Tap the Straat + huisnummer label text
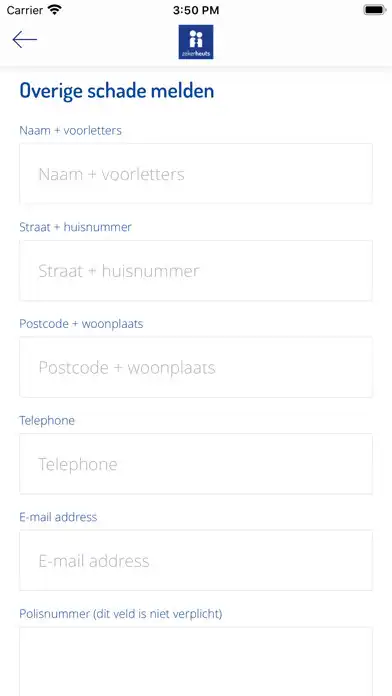 pos(75,227)
